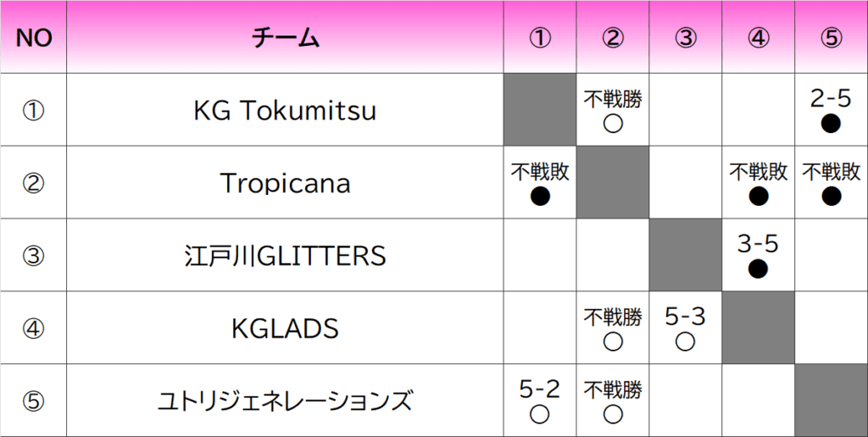Click the white win circle under 5-2
The width and height of the screenshot is (868, 437).
point(539,414)
